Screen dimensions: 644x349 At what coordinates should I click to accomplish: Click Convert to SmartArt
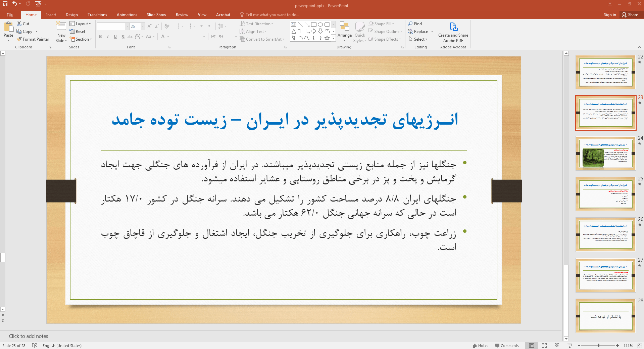point(262,39)
